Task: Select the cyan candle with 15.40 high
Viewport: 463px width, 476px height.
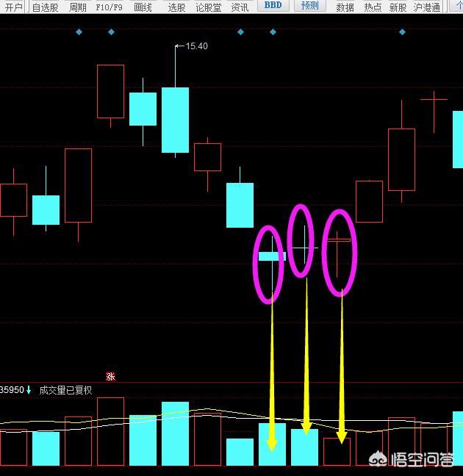Action: click(x=176, y=120)
